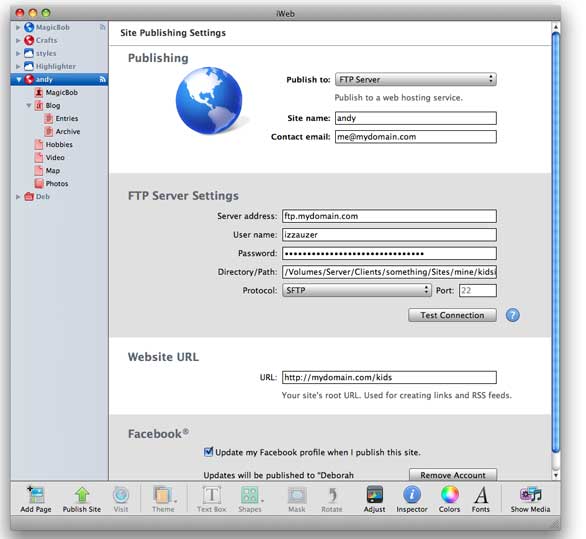Select the styles site icon
Screen dimensions: 586x539
click(x=29, y=53)
